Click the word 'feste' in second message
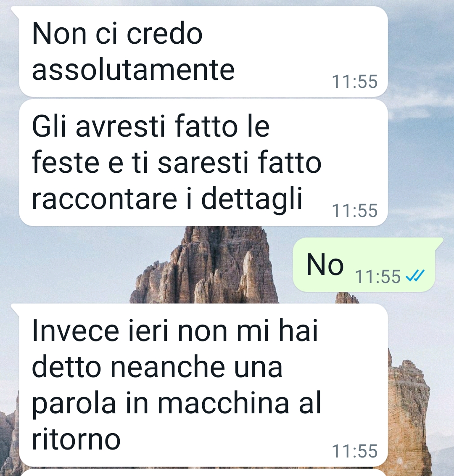This screenshot has height=476, width=454. (66, 163)
